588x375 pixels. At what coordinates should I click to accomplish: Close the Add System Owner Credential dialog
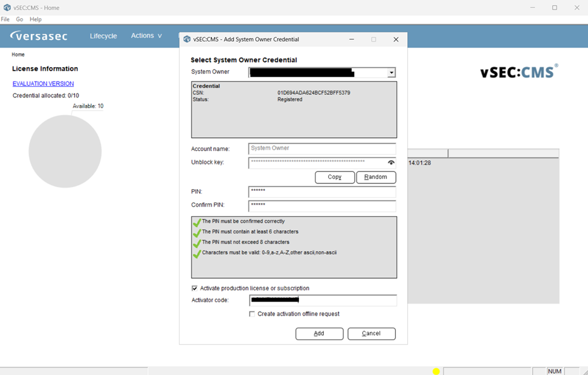click(396, 39)
